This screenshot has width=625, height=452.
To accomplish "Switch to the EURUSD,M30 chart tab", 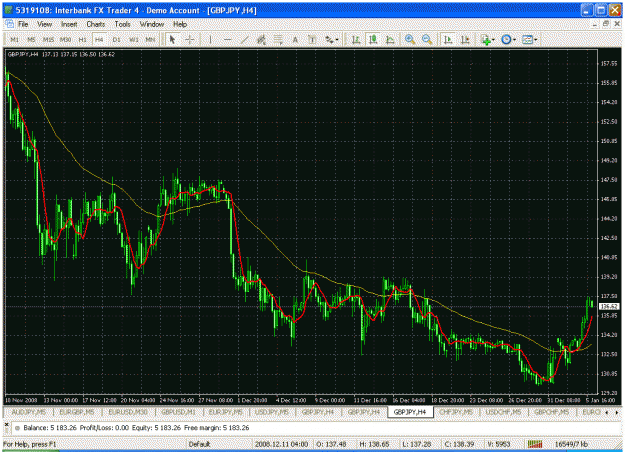I will coord(128,412).
